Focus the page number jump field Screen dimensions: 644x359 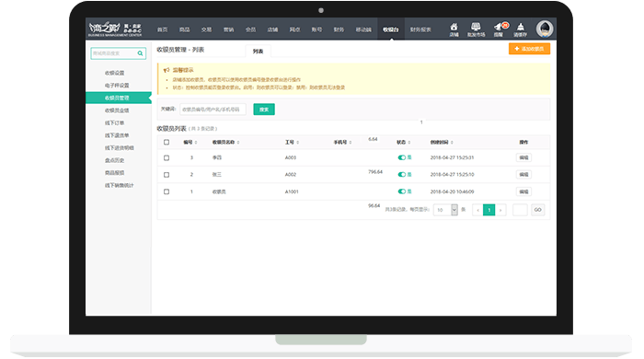click(520, 210)
